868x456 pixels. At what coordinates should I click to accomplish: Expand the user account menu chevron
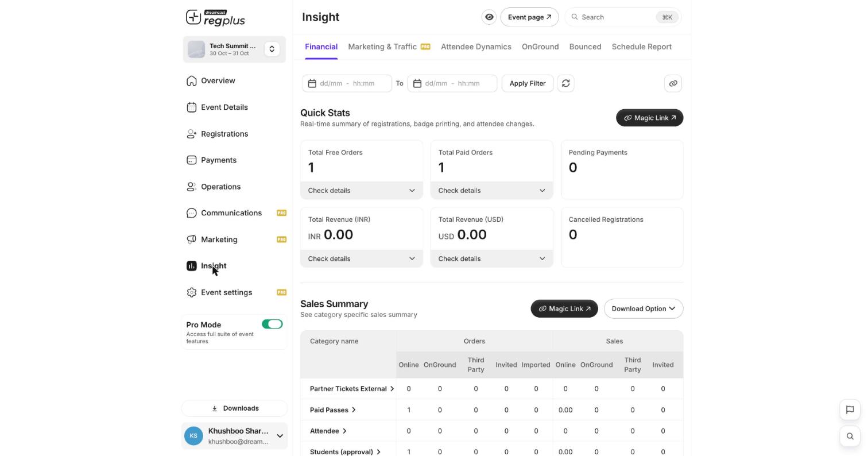[x=280, y=436]
